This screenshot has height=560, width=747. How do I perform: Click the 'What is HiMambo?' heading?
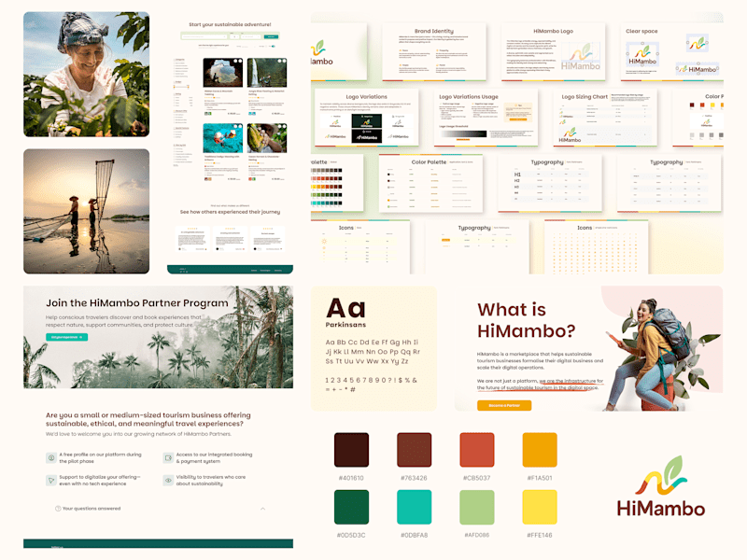[x=526, y=319]
